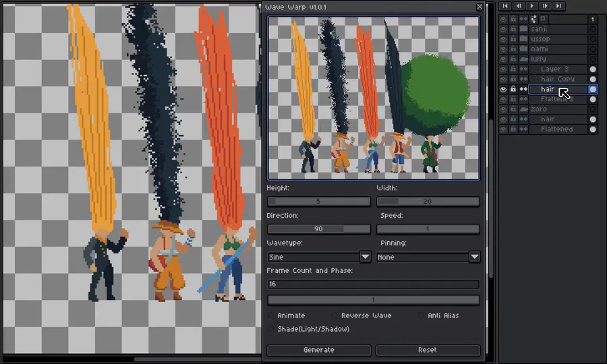Select the cel circle of hair Copy
Screen dimensions: 607x364
593,80
